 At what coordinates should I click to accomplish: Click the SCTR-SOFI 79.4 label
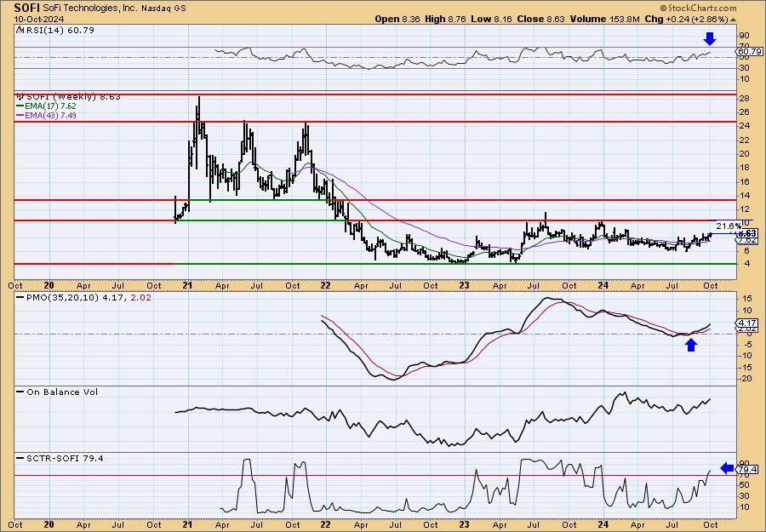click(65, 458)
